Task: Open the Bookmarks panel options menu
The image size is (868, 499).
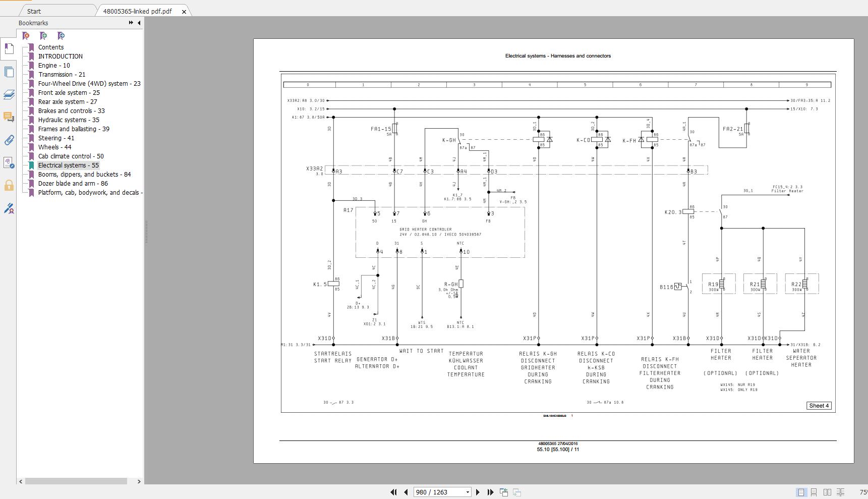Action: point(130,22)
